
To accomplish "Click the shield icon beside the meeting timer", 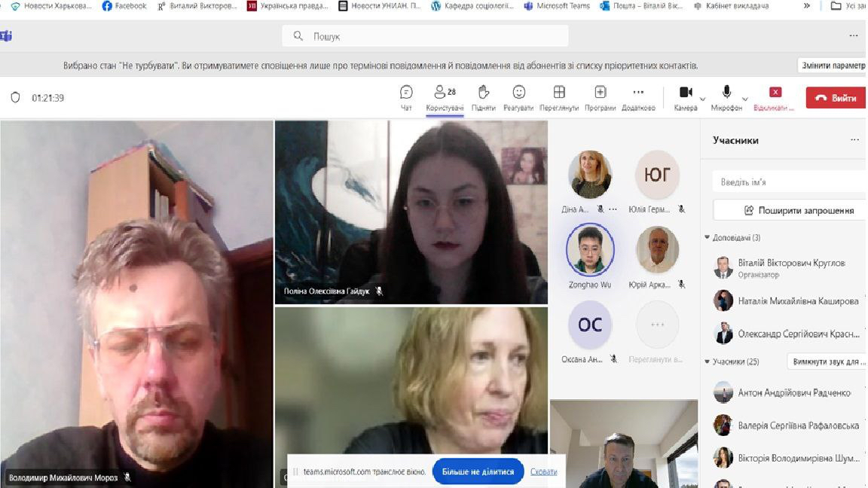I will tap(16, 97).
